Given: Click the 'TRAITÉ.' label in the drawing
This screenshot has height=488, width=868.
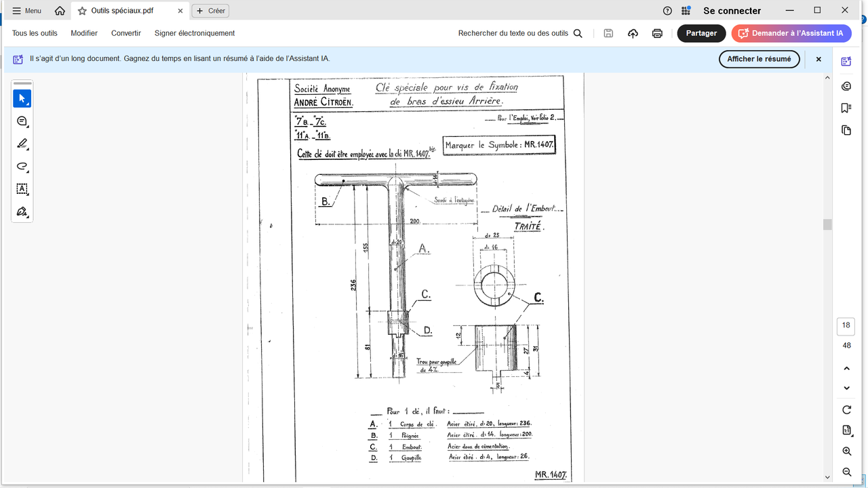Looking at the screenshot, I should click(x=528, y=226).
